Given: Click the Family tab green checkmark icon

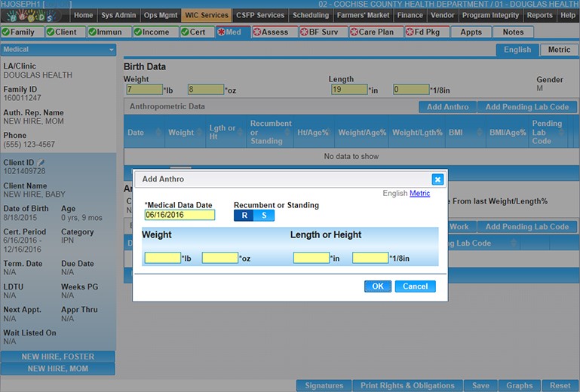Looking at the screenshot, I should 6,32.
